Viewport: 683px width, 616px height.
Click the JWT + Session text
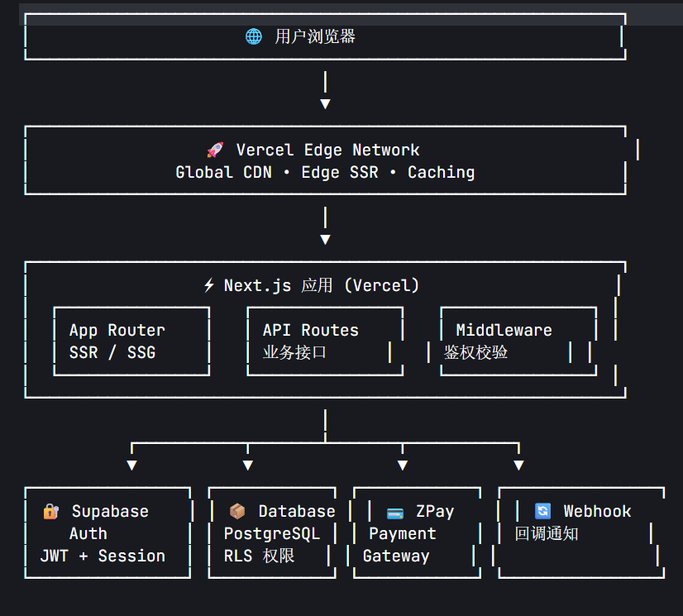[x=103, y=556]
